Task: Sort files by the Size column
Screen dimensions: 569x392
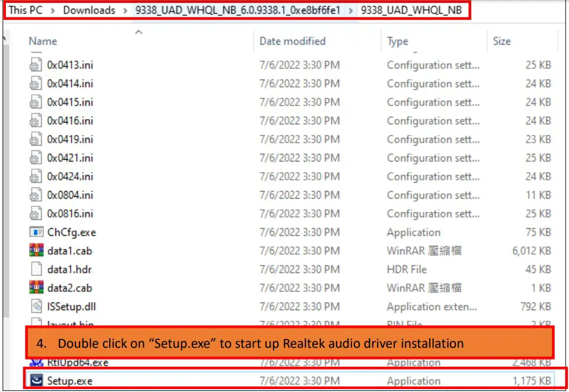Action: point(502,41)
